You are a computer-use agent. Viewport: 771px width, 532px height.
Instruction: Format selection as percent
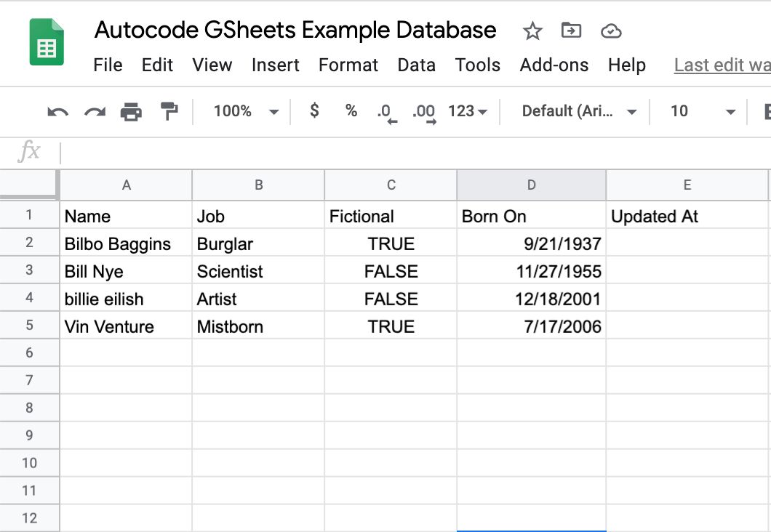(x=350, y=111)
